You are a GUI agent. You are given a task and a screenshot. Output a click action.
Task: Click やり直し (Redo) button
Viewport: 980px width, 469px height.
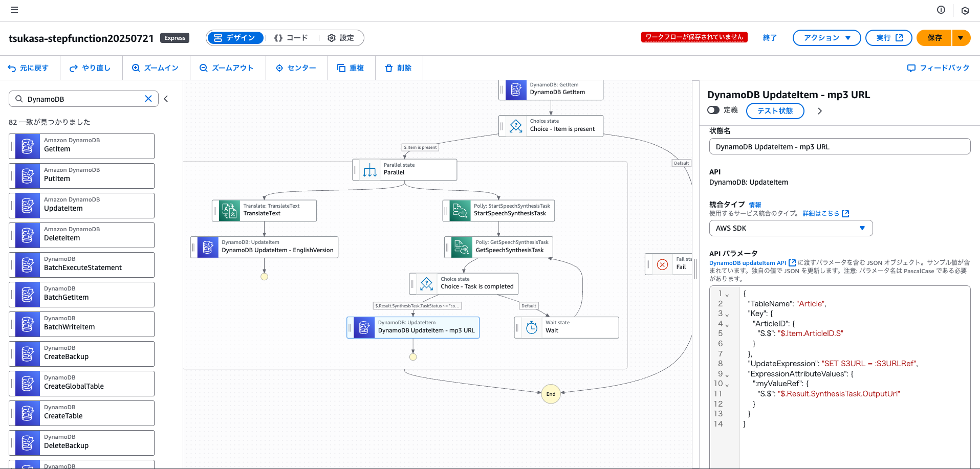pos(90,68)
